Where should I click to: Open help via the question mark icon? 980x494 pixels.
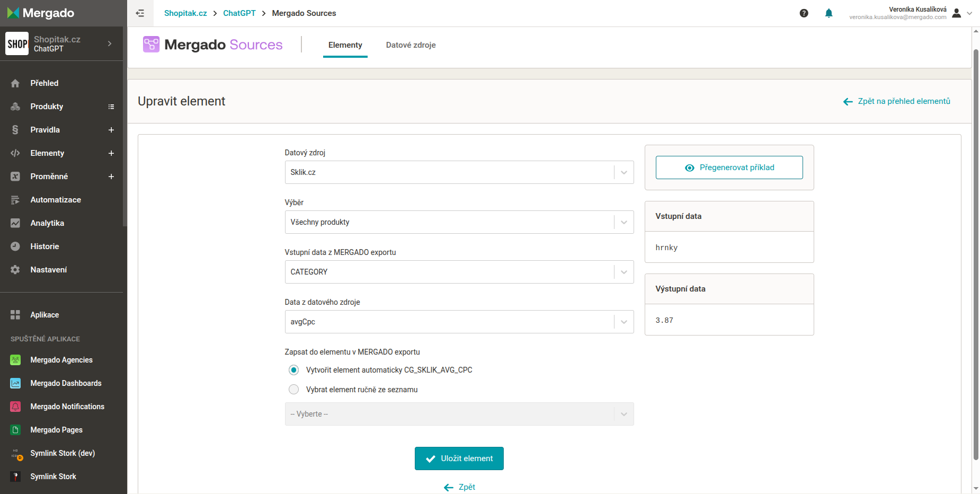click(804, 13)
